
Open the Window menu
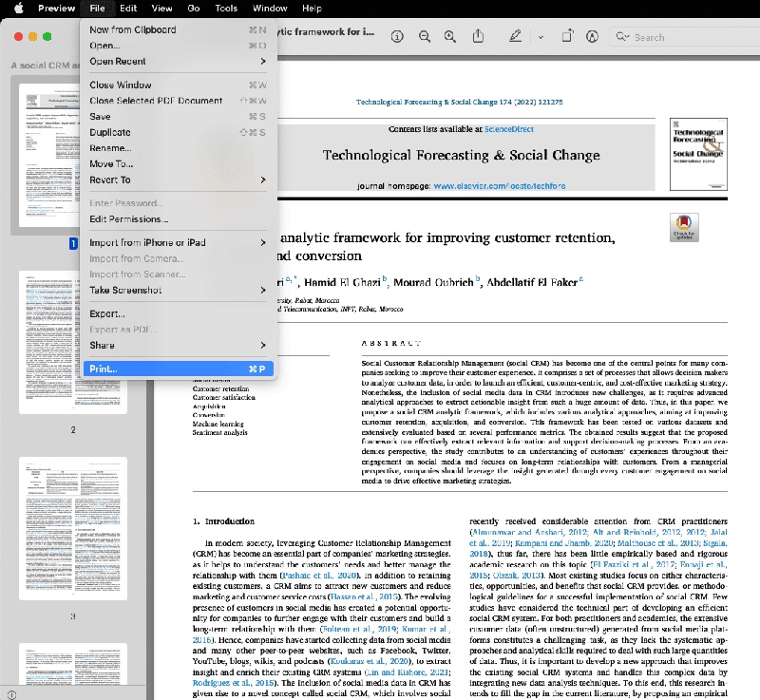(x=270, y=9)
